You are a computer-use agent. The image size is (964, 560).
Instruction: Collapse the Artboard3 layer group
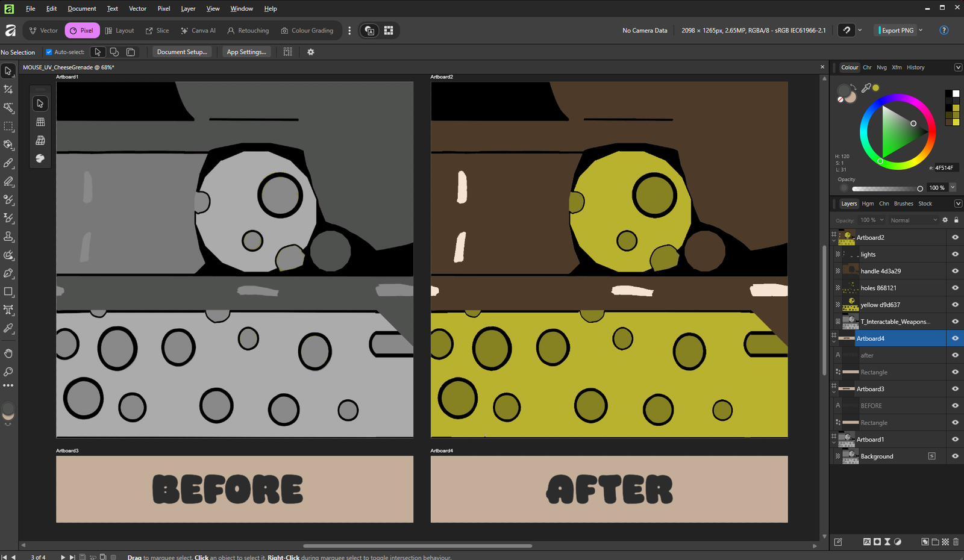tap(834, 392)
